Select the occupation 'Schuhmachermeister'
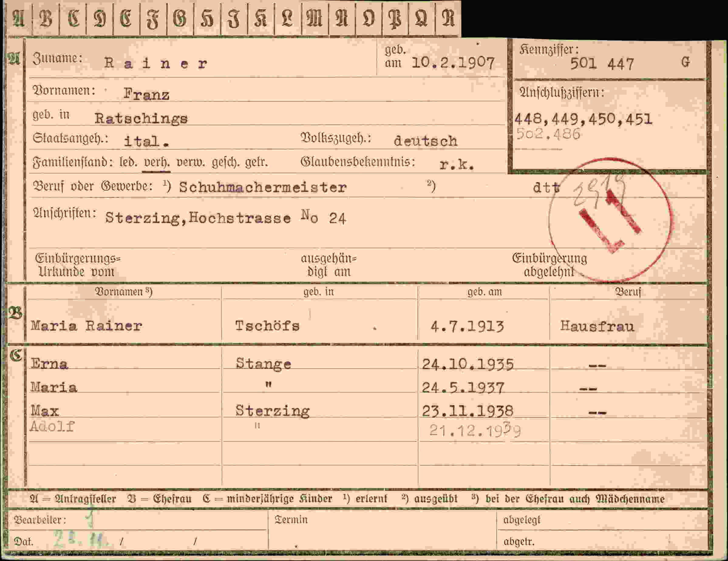Image resolution: width=728 pixels, height=561 pixels. pyautogui.click(x=263, y=187)
